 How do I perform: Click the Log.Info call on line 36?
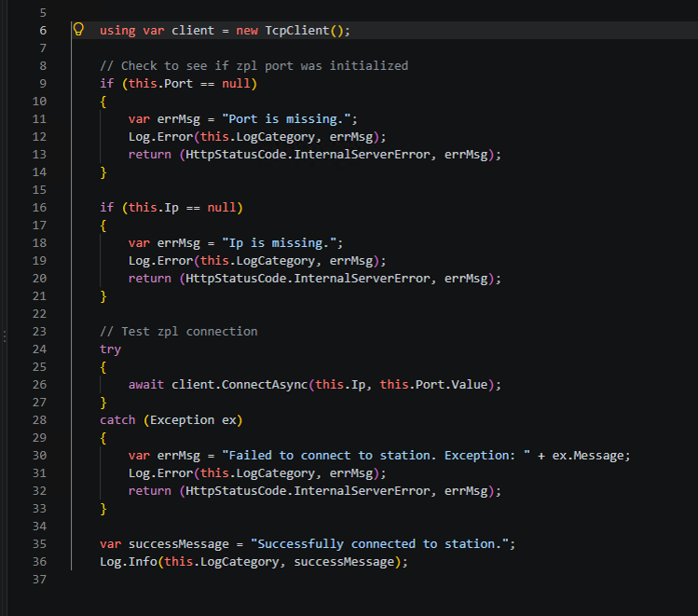click(253, 562)
